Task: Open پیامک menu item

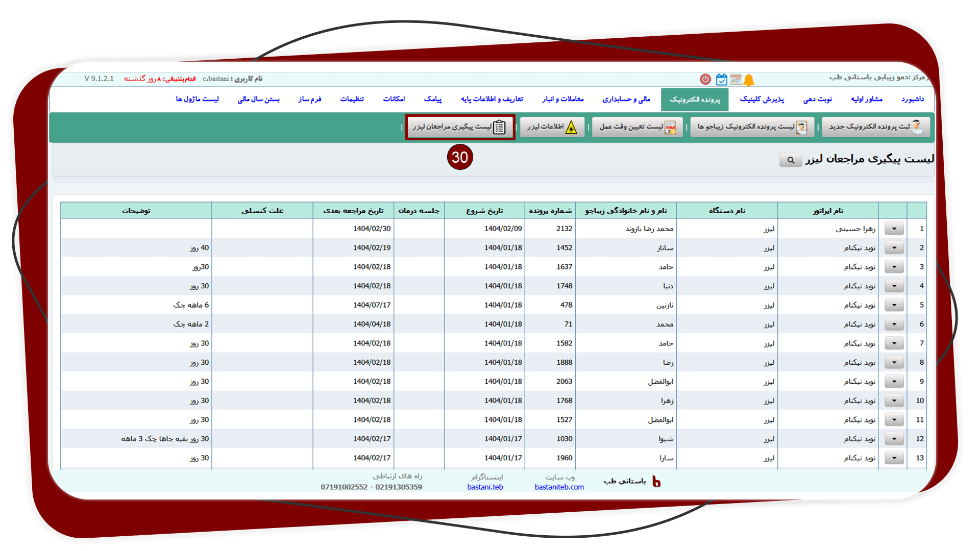Action: [433, 99]
